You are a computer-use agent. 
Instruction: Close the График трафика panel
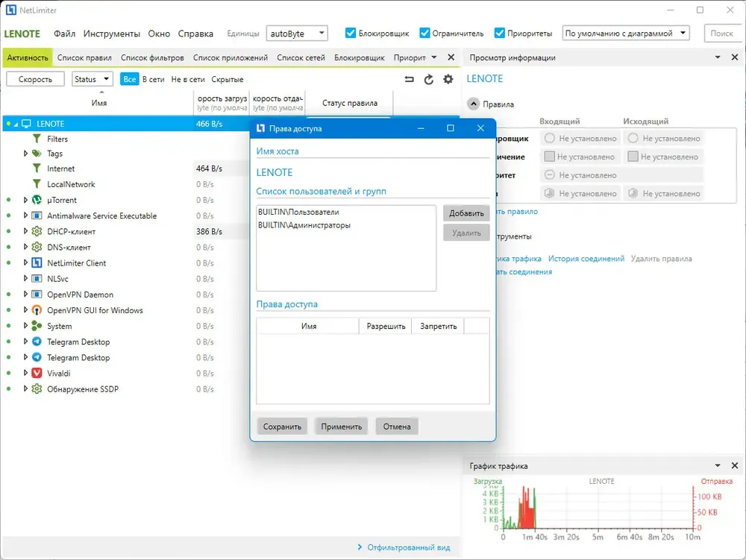[x=735, y=466]
